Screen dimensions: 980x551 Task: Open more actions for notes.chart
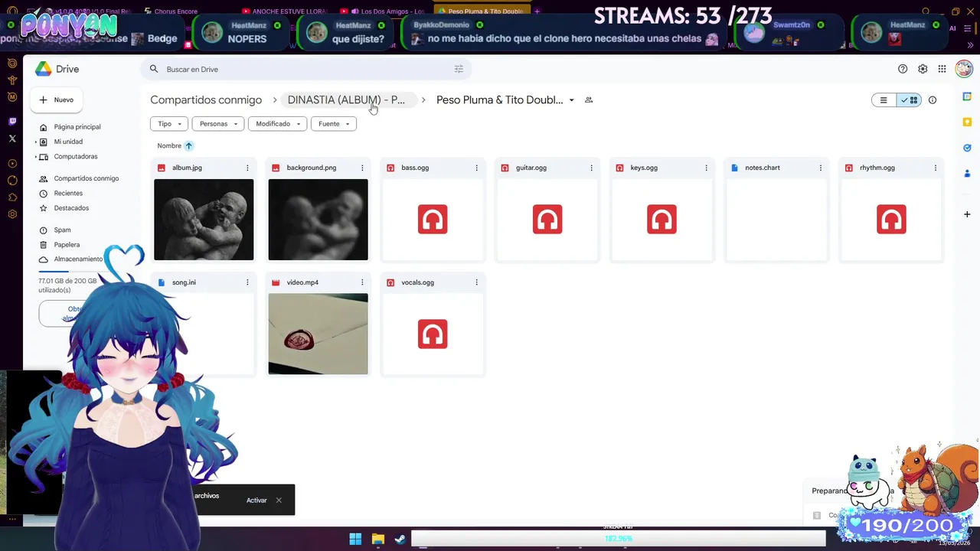tap(820, 168)
